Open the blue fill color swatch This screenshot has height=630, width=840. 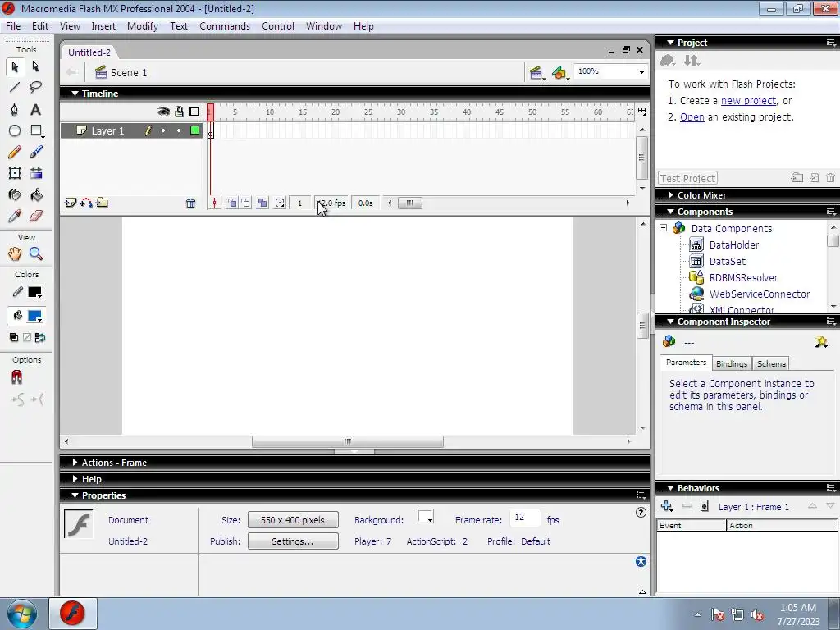tap(34, 316)
